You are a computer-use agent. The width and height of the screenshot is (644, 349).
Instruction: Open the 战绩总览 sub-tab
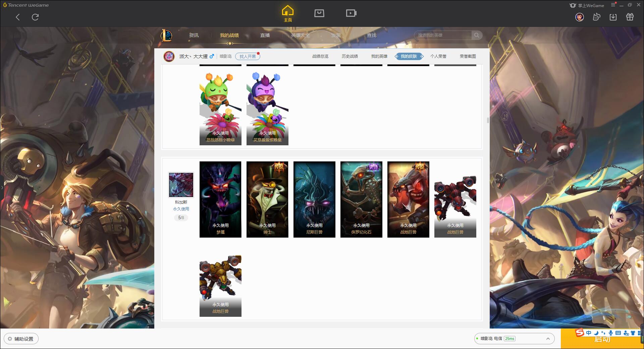320,56
